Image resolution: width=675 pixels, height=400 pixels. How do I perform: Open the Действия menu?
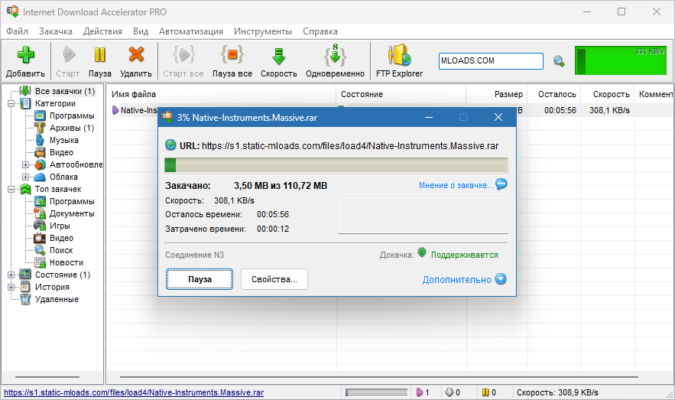[x=102, y=31]
